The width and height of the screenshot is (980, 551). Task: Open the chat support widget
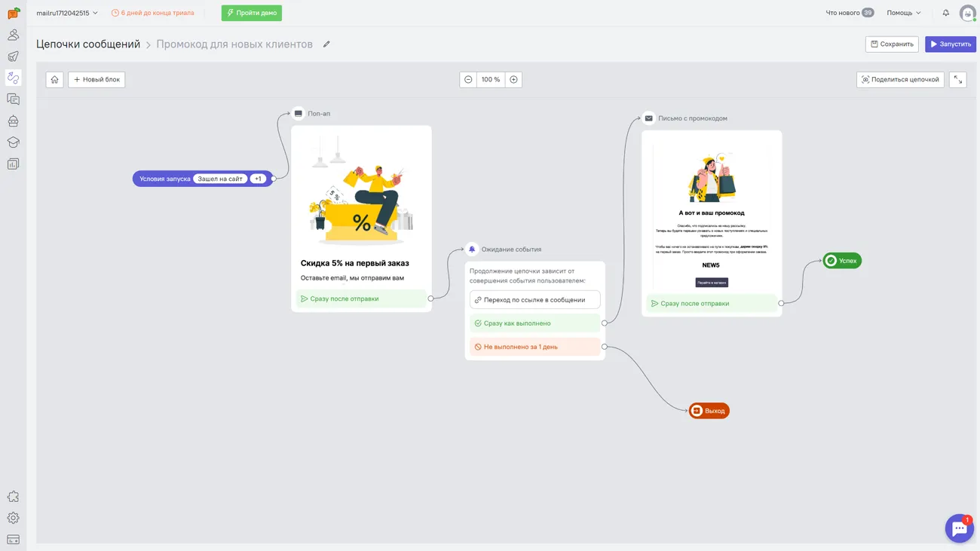[x=959, y=528]
